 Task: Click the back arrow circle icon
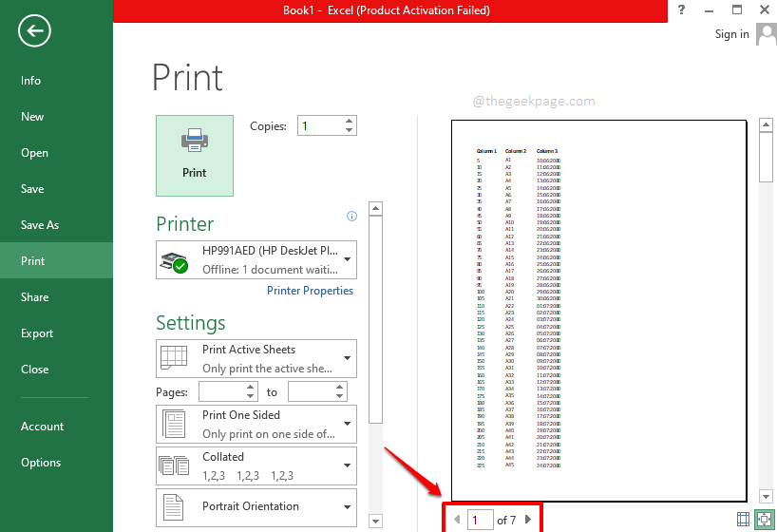(x=34, y=31)
